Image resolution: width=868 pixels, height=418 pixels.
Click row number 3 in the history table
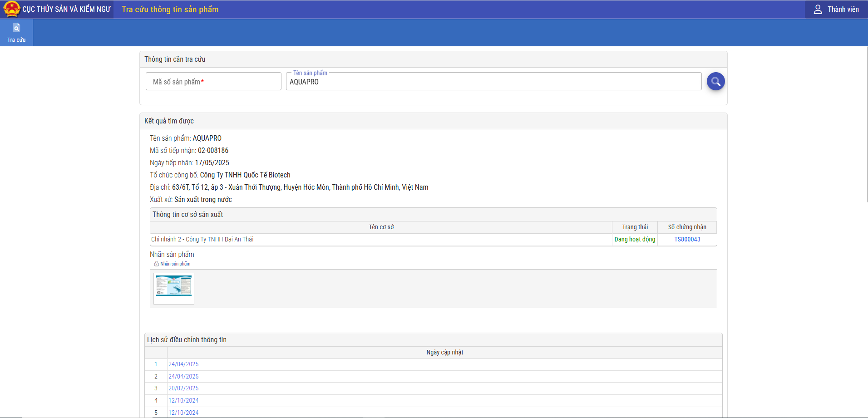[x=156, y=388]
